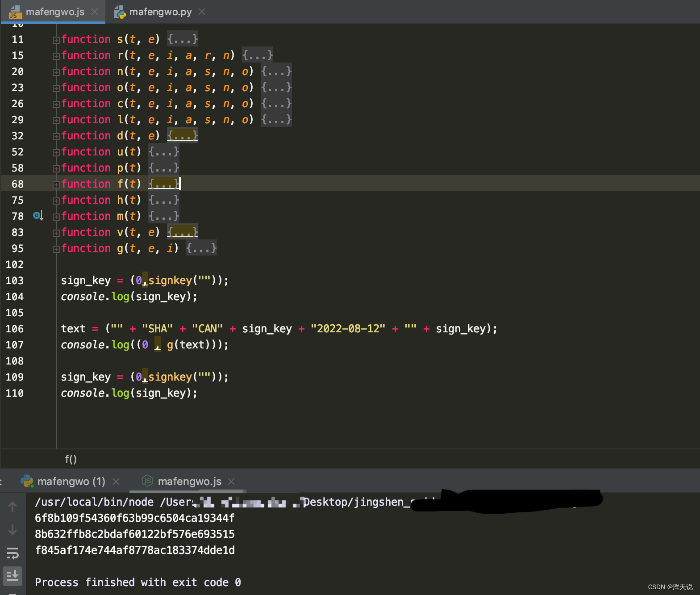
Task: Click folded body placeholder of function g(t, e, i)
Action: 201,248
